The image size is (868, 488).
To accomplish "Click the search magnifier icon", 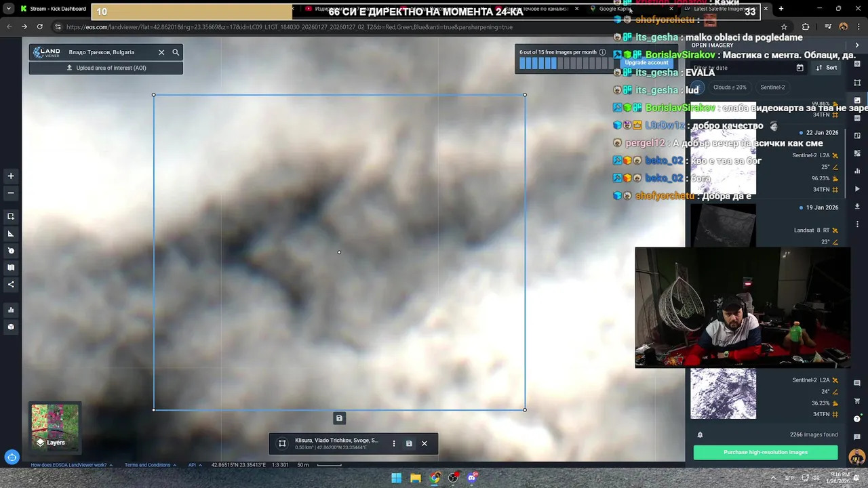I will [176, 52].
